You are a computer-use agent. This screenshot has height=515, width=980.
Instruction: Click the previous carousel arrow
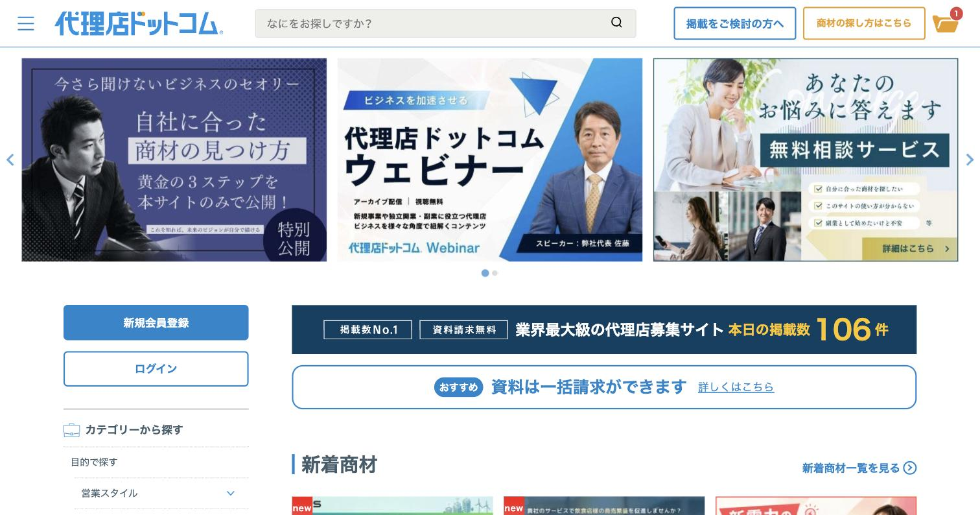click(10, 160)
